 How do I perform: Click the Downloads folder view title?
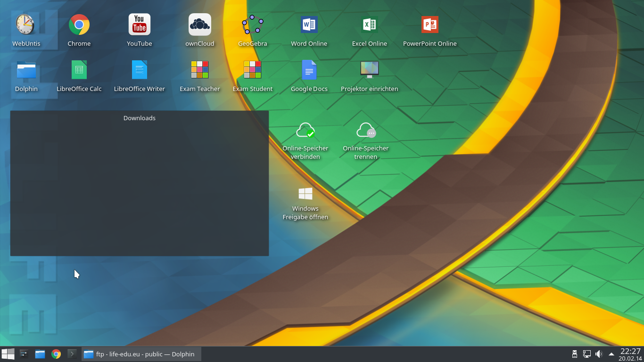[140, 118]
